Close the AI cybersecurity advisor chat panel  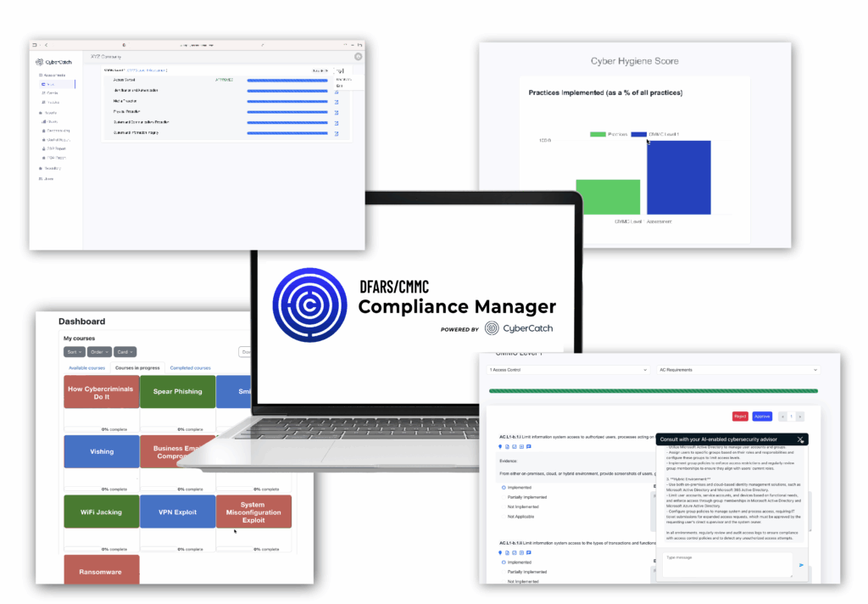(800, 439)
